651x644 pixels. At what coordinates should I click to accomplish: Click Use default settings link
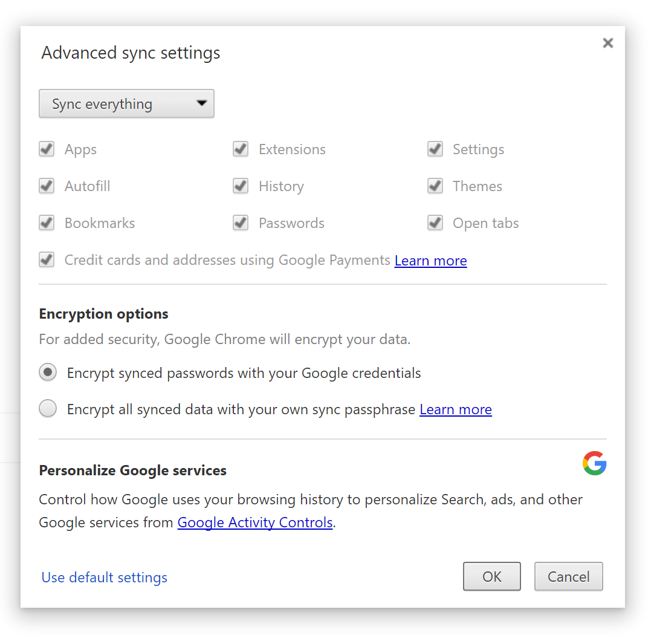(x=104, y=577)
